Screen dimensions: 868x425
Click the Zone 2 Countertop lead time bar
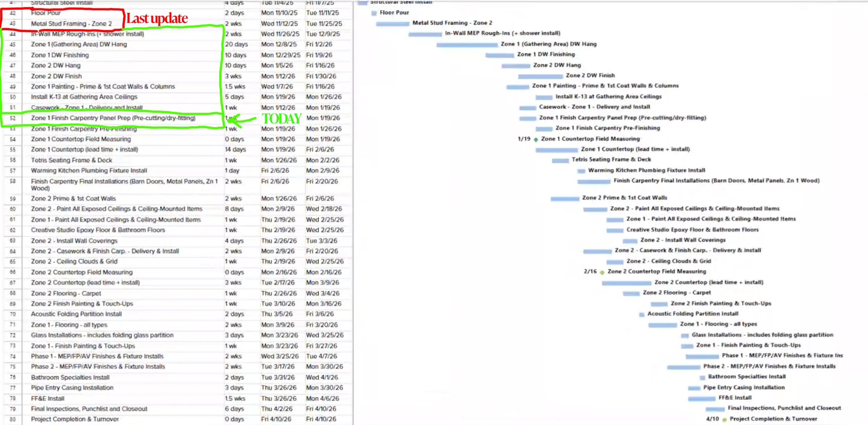click(626, 283)
